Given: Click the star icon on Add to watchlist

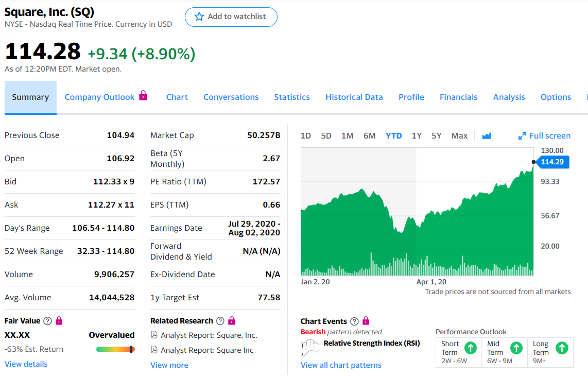Looking at the screenshot, I should pyautogui.click(x=199, y=17).
